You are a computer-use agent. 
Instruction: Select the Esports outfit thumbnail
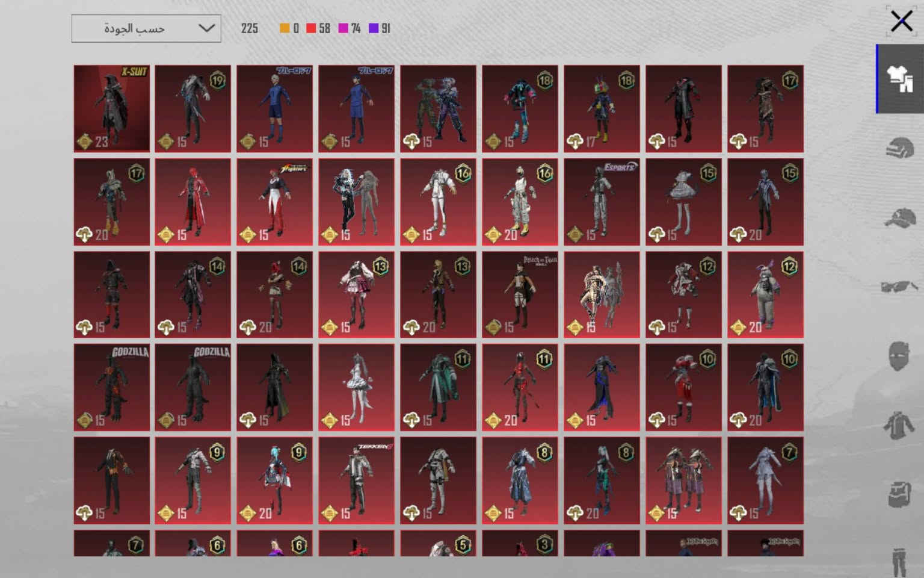point(602,202)
